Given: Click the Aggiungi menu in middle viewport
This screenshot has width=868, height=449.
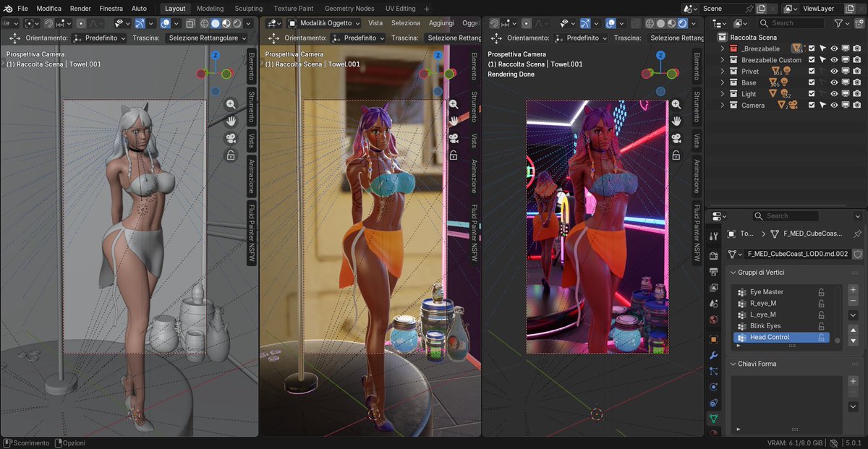Looking at the screenshot, I should click(441, 23).
